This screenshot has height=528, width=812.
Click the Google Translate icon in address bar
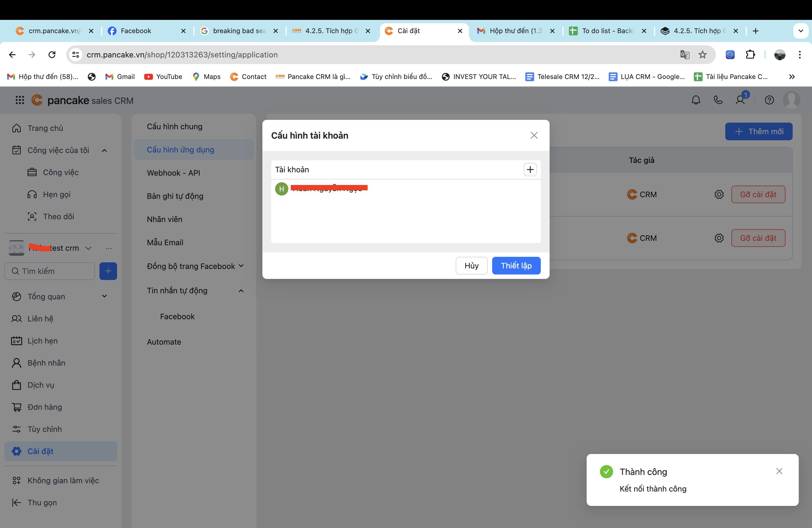coord(684,55)
